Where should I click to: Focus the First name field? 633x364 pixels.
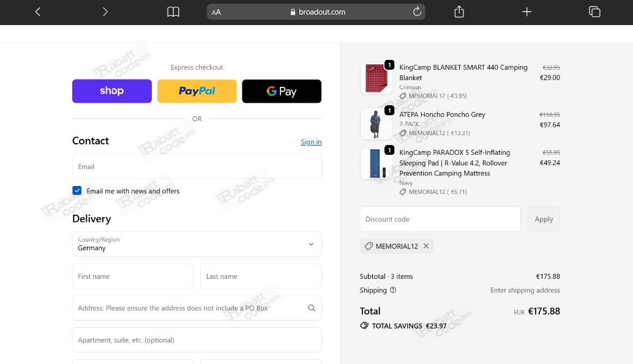click(x=133, y=277)
